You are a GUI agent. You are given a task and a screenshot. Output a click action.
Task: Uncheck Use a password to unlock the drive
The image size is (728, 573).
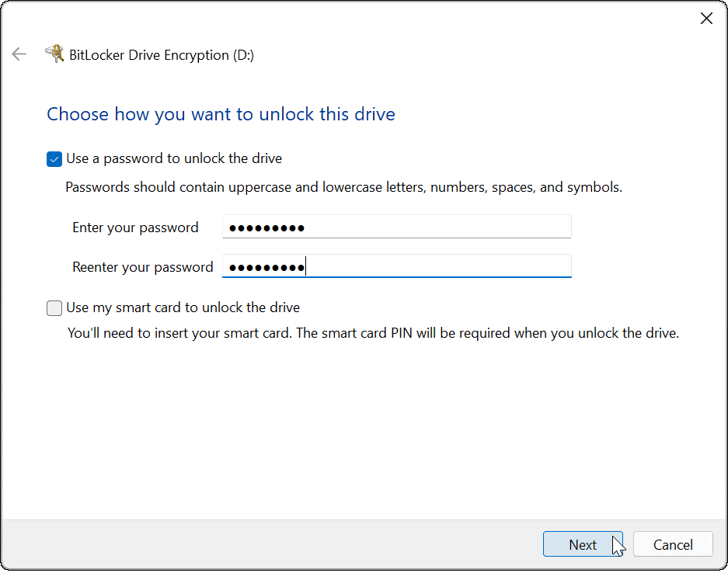point(54,158)
